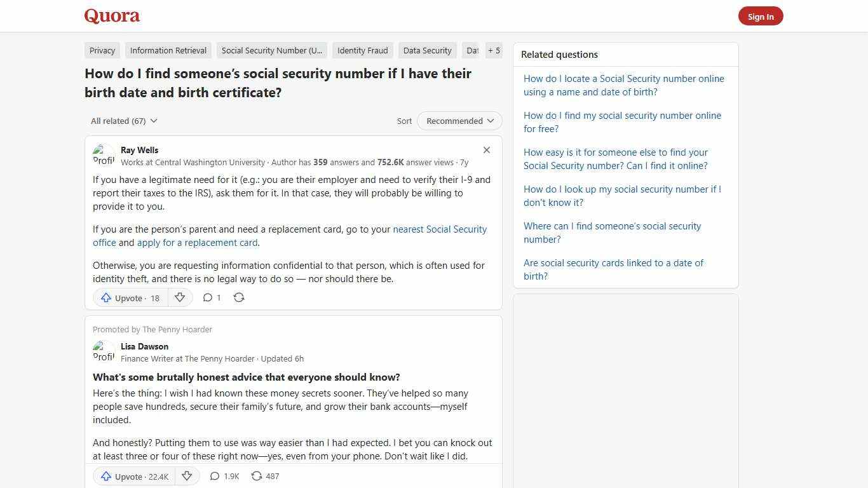
Task: Click the Sign In button
Action: coord(761,16)
